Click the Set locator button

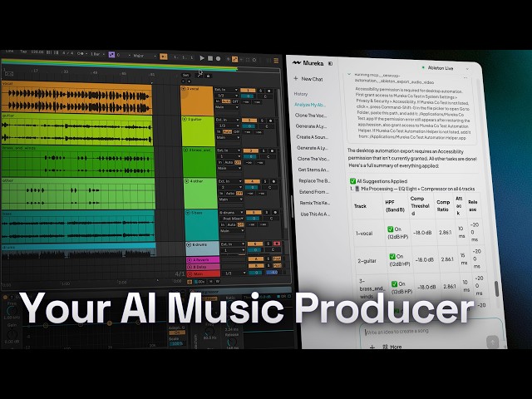(185, 76)
